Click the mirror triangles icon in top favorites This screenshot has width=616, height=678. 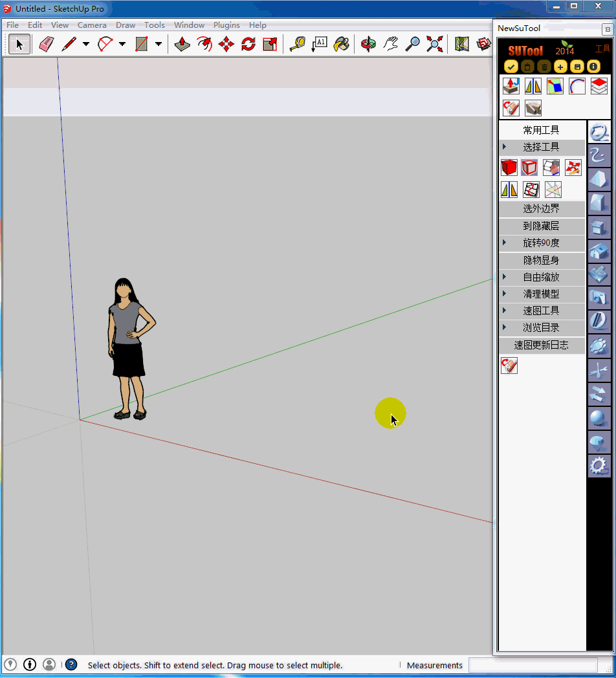click(533, 86)
